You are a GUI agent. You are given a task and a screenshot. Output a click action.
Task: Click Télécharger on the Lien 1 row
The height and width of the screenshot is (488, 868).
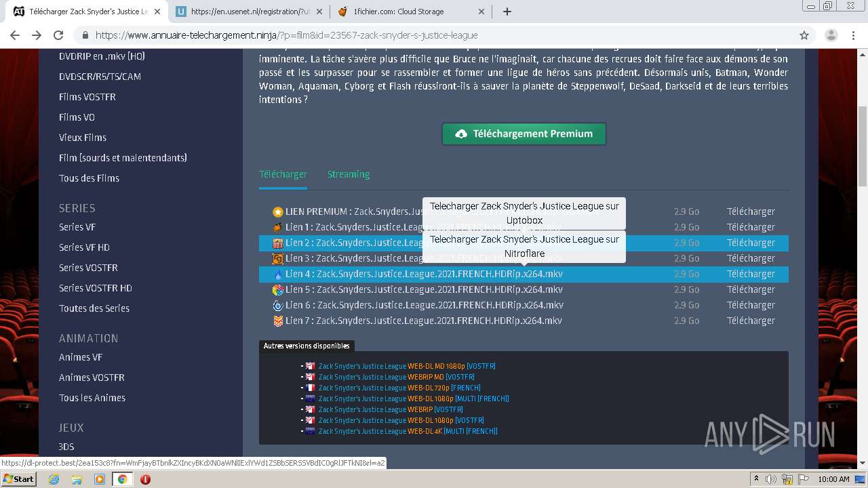[751, 227]
